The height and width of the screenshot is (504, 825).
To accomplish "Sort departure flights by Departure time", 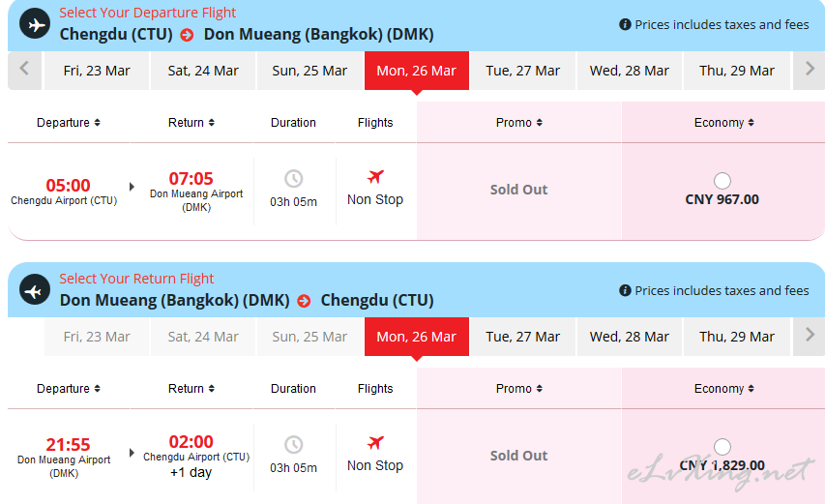I will (69, 123).
